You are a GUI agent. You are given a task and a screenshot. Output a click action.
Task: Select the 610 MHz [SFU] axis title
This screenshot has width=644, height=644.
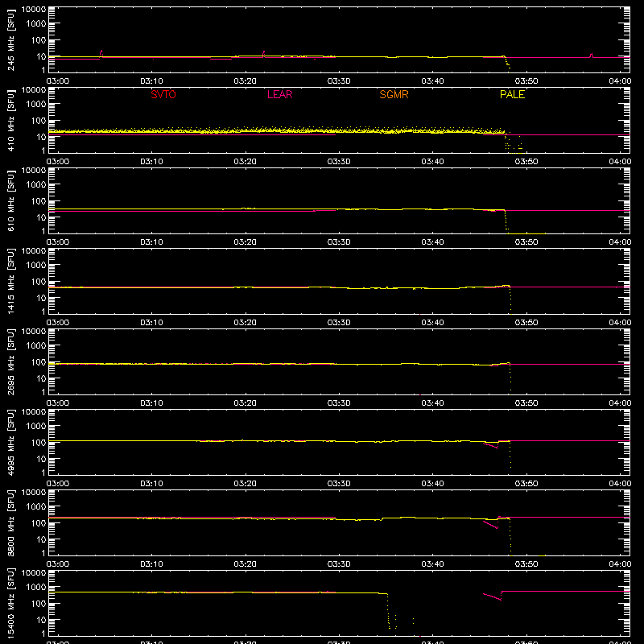(11, 200)
